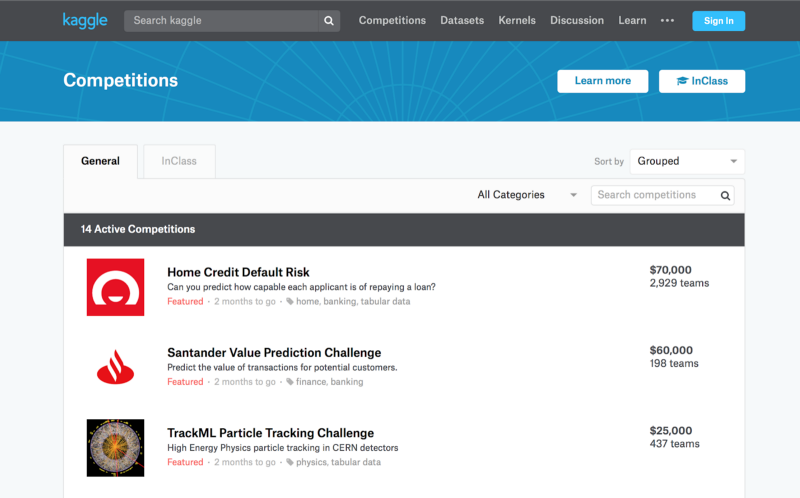The width and height of the screenshot is (800, 498).
Task: Click the finance, banking tags
Action: pos(330,382)
